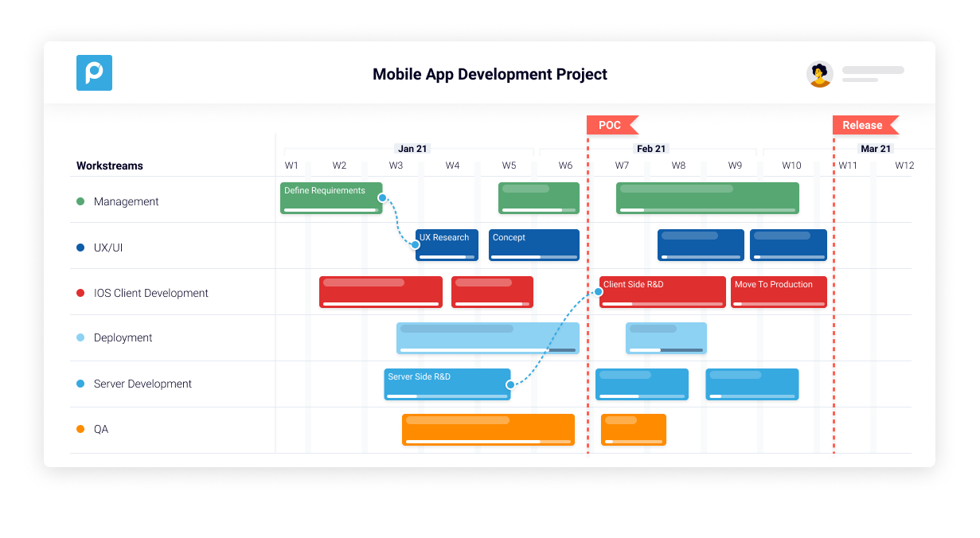The image size is (980, 538).
Task: Click the Workstreams column header
Action: pos(110,166)
